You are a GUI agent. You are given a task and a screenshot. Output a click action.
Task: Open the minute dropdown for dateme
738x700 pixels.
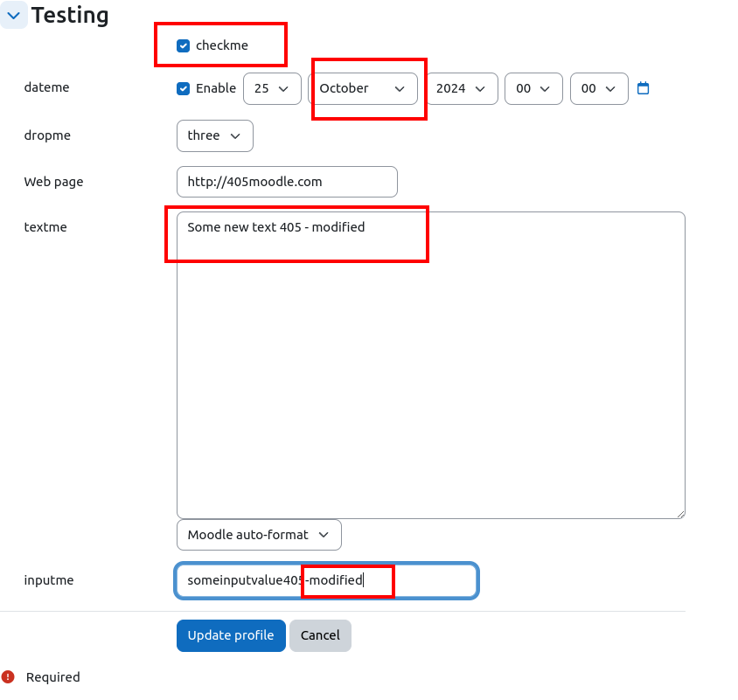click(x=599, y=88)
